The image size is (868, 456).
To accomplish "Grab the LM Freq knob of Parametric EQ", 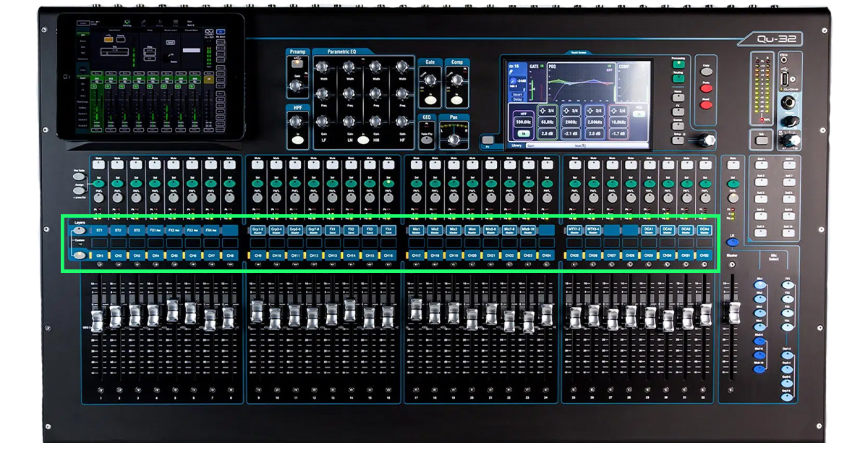I will [349, 93].
